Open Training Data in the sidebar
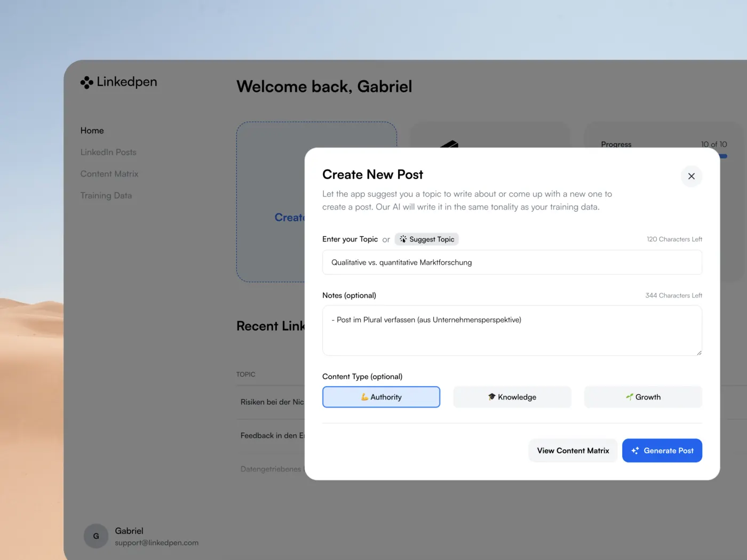 pyautogui.click(x=106, y=196)
